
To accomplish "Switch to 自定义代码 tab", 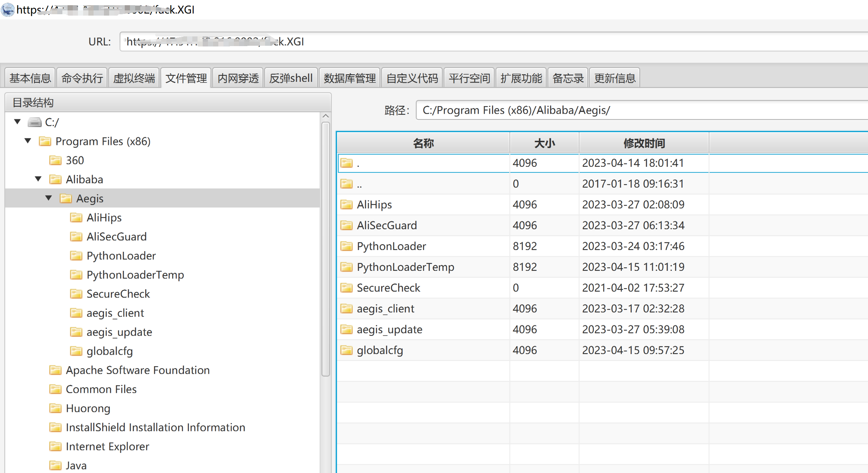I will [x=412, y=78].
